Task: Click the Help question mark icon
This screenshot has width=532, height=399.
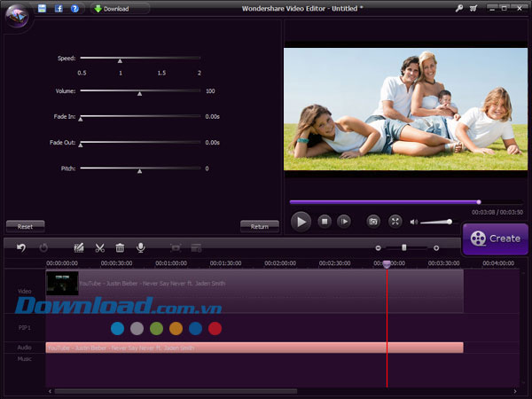Action: (x=74, y=8)
